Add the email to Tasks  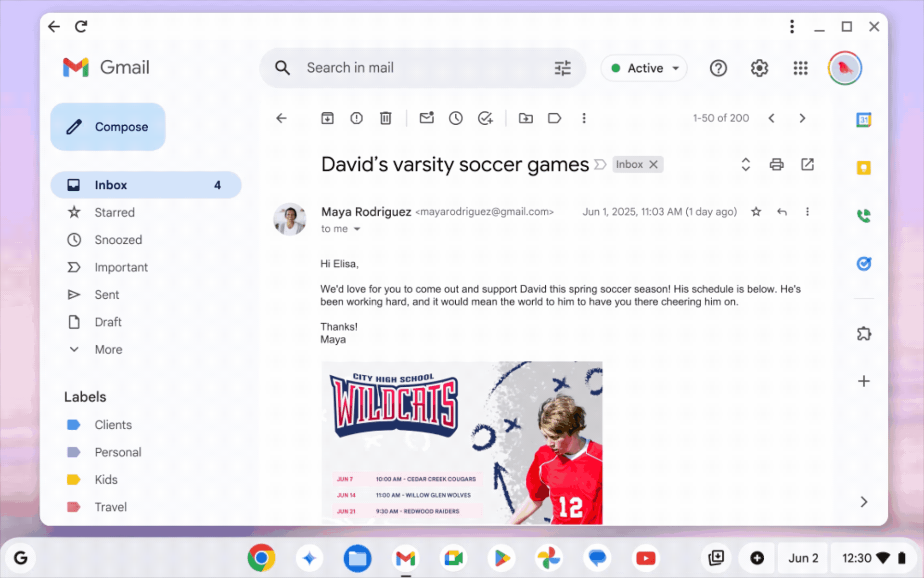pos(485,118)
